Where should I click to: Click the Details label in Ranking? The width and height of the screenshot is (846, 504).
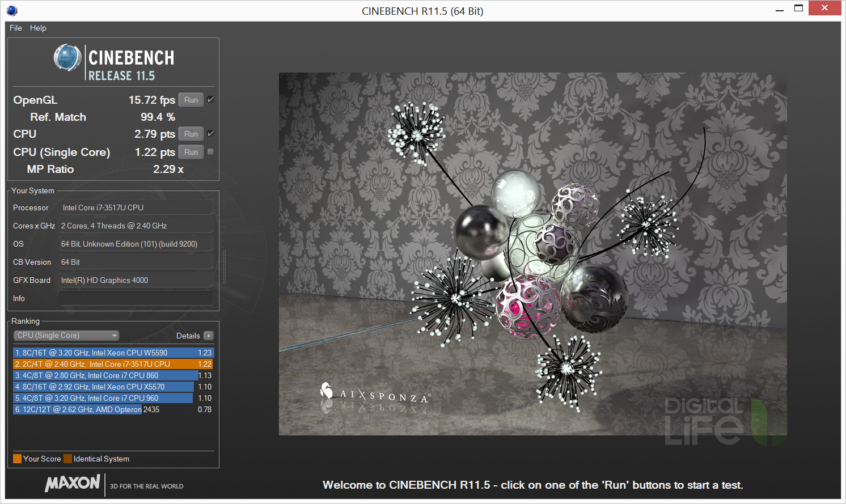188,336
